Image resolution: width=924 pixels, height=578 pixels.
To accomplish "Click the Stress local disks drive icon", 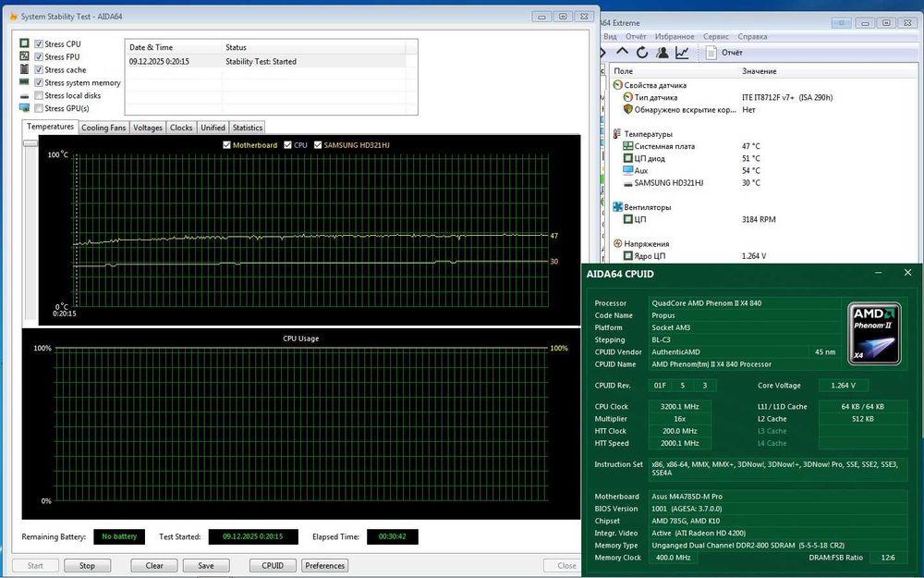I will [24, 95].
